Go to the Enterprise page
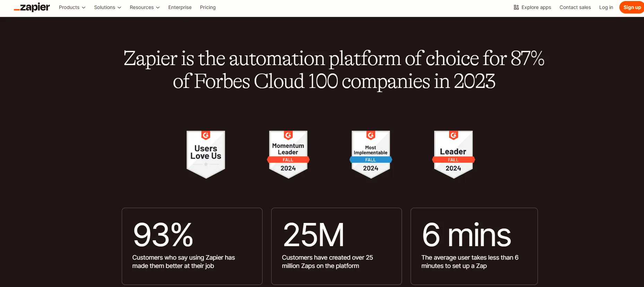Viewport: 644px width, 287px height. [x=180, y=7]
